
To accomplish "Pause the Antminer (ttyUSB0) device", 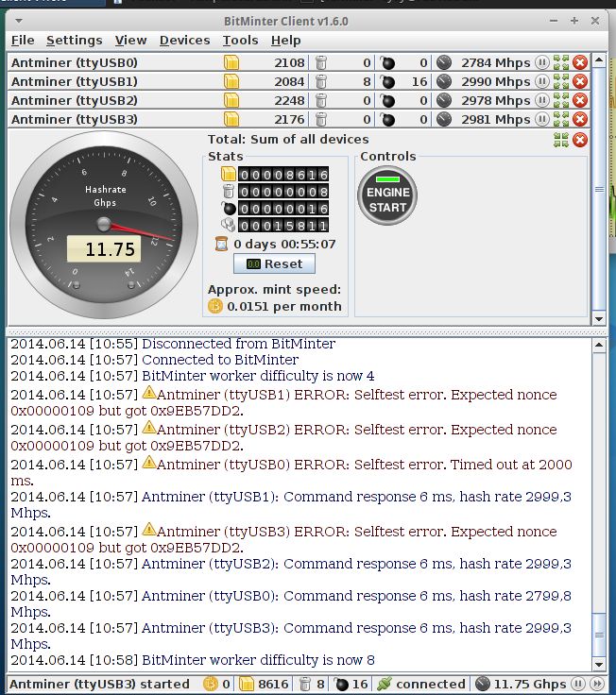I will (541, 62).
